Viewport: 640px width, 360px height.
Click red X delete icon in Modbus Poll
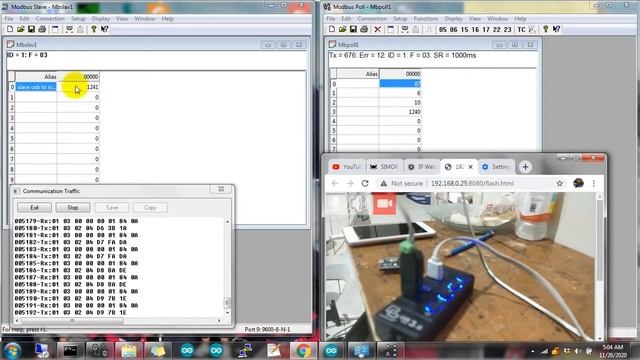(378, 29)
